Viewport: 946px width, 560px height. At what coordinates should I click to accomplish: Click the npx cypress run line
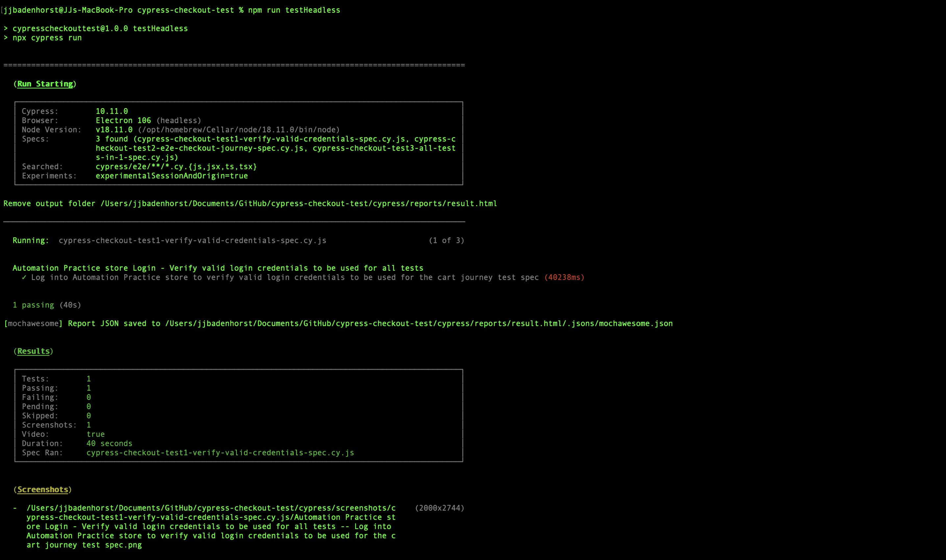click(47, 38)
